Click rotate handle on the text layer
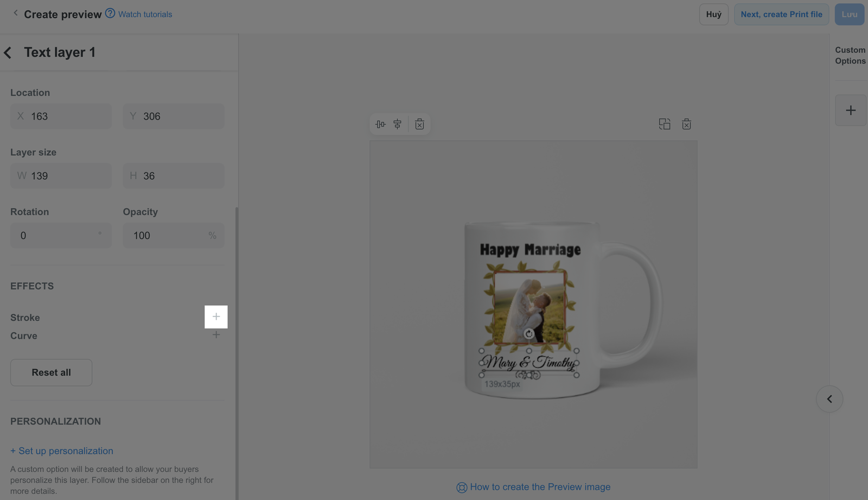The image size is (868, 500). tap(529, 334)
